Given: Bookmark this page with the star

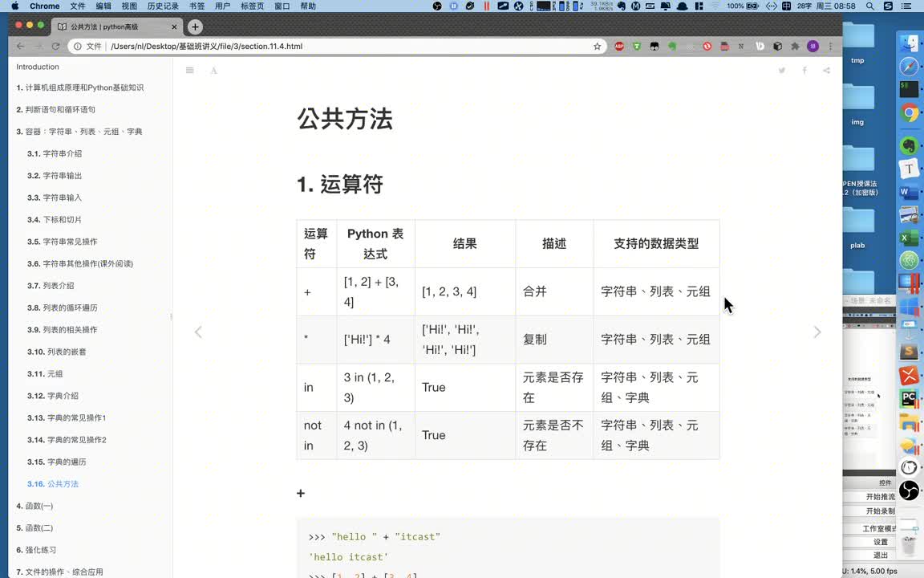Looking at the screenshot, I should (x=597, y=46).
